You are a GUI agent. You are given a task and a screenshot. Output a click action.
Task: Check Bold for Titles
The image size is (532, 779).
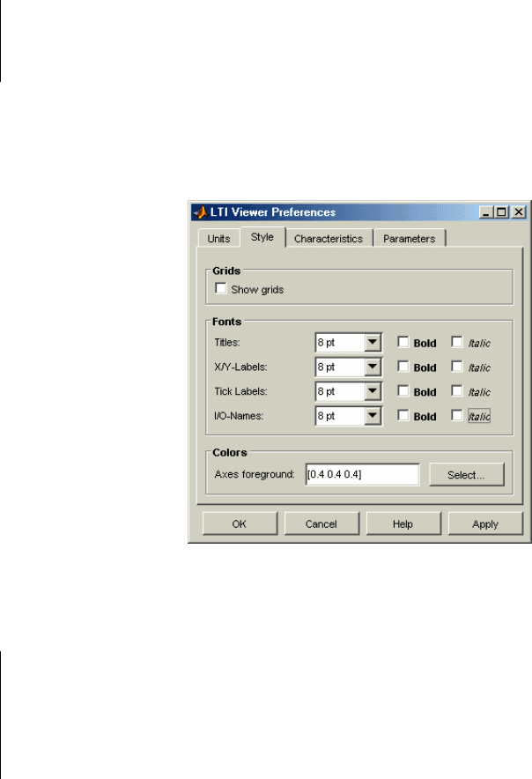(x=403, y=342)
